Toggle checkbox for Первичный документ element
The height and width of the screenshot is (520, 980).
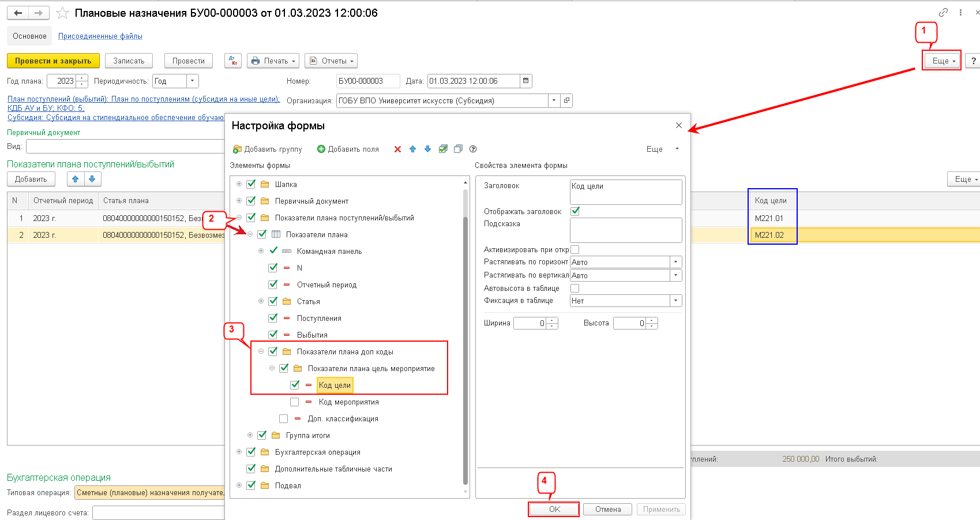(251, 201)
